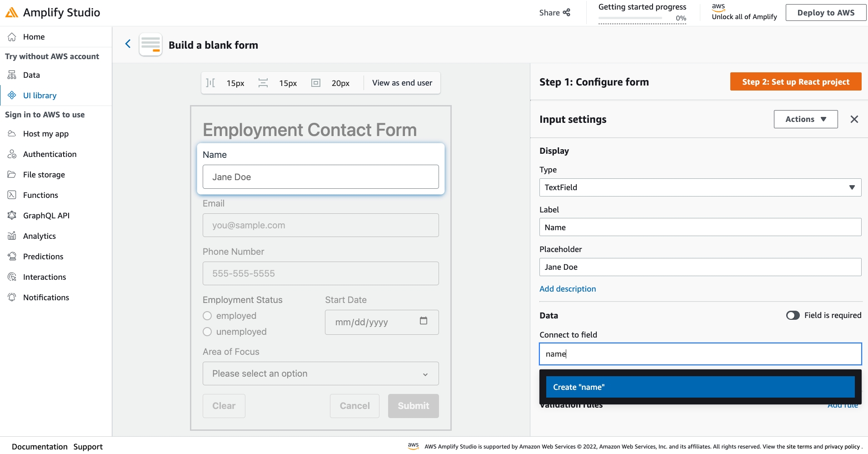Enable the Field is required toggle
The width and height of the screenshot is (868, 454).
tap(793, 315)
